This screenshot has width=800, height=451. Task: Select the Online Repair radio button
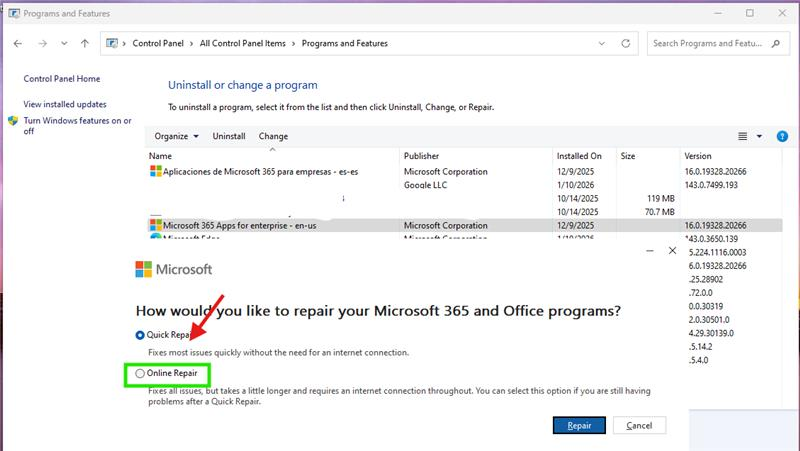pyautogui.click(x=140, y=373)
